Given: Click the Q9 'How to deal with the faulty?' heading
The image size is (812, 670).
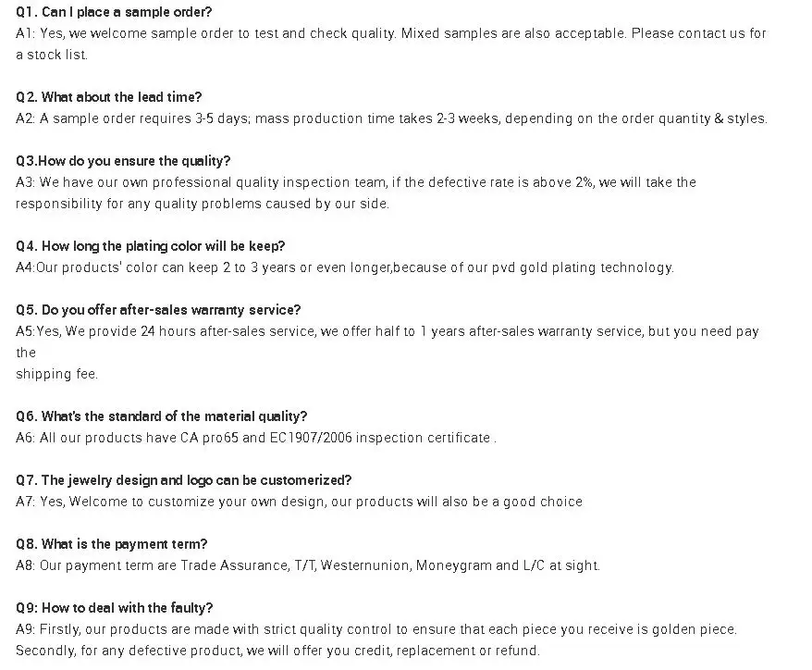Looking at the screenshot, I should 115,608.
